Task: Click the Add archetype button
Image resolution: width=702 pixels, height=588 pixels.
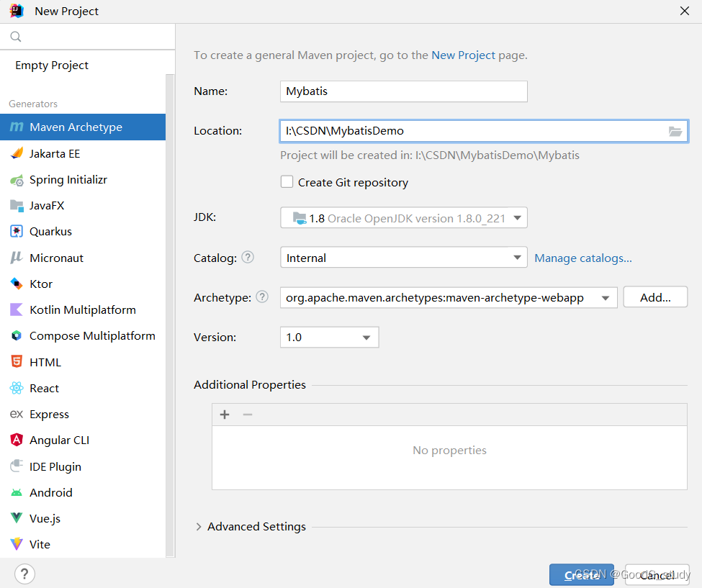Action: [655, 297]
